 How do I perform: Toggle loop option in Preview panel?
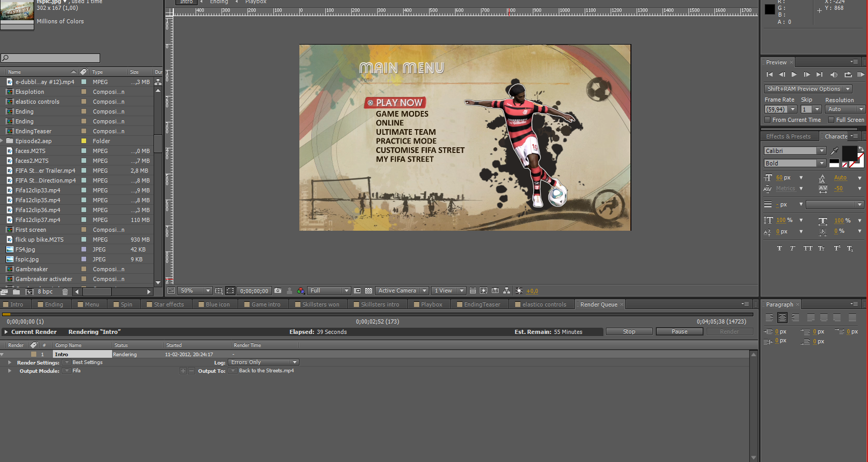848,75
